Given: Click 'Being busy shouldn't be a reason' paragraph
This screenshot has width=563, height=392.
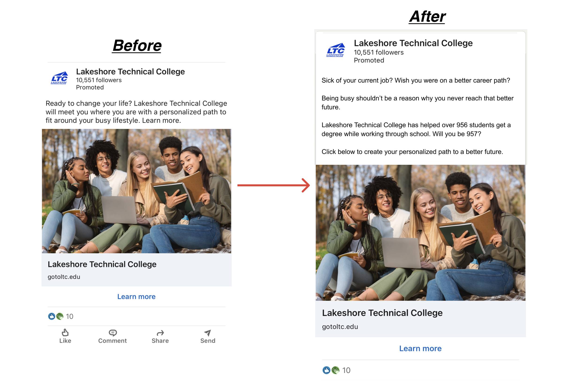Looking at the screenshot, I should (417, 103).
